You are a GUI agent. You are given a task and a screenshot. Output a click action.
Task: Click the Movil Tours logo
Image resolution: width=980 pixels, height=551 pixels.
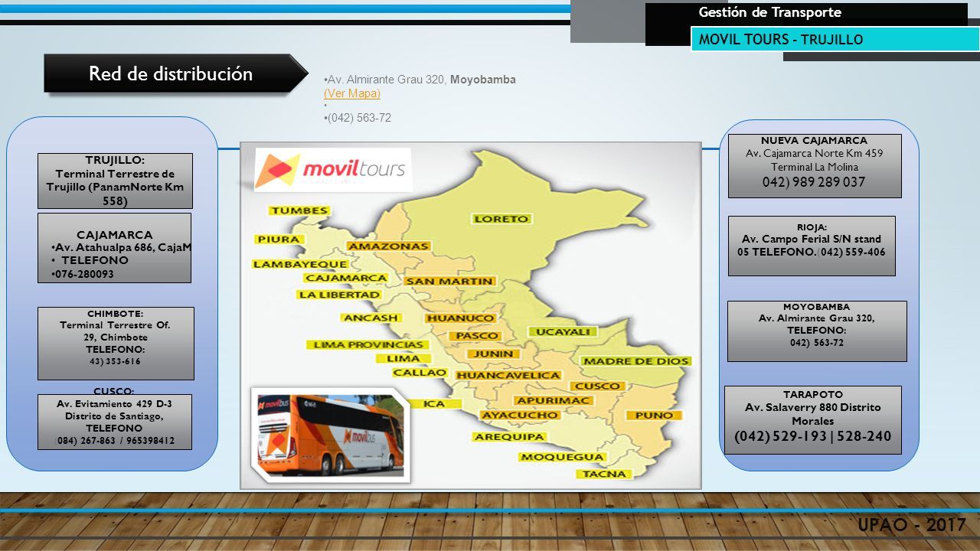333,170
